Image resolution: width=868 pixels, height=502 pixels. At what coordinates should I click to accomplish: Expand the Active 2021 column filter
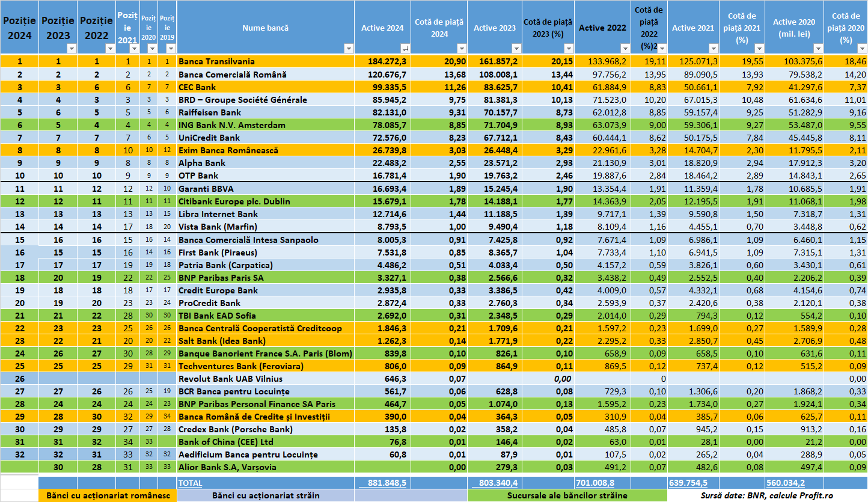(x=713, y=48)
